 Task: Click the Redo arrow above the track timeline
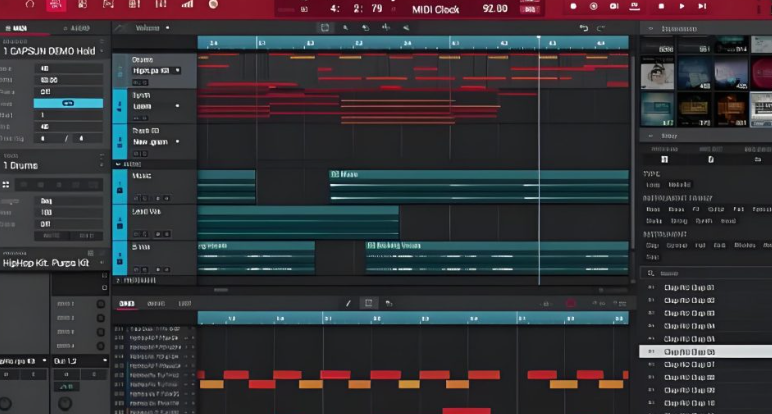tap(600, 29)
